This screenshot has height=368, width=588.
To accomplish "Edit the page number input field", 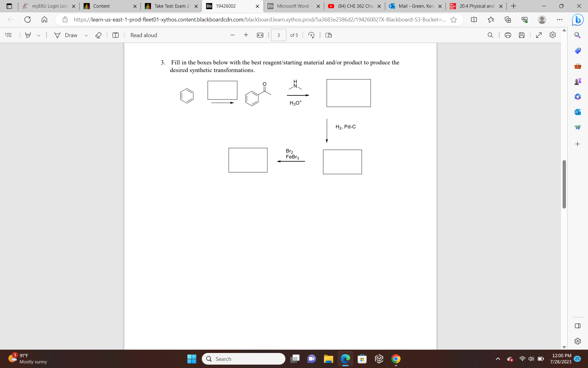I will [278, 35].
